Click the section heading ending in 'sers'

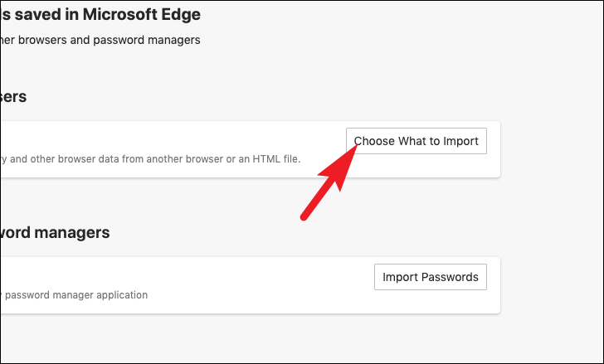point(13,96)
